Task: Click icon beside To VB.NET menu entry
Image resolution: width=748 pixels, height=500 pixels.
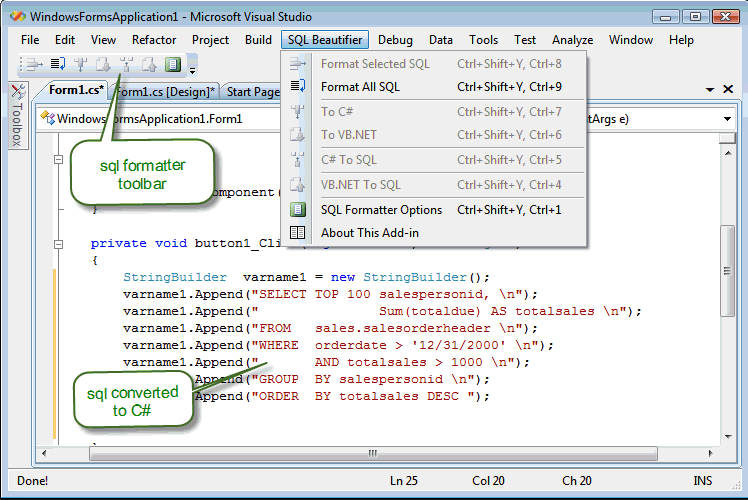Action: [298, 135]
